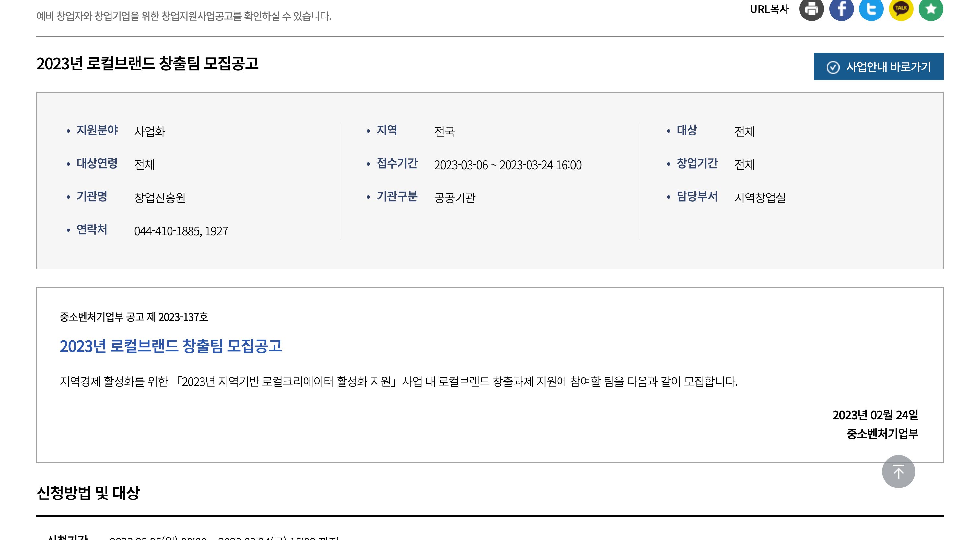Click the 기관구분 label
Viewport: 980px width, 540px height.
point(397,196)
